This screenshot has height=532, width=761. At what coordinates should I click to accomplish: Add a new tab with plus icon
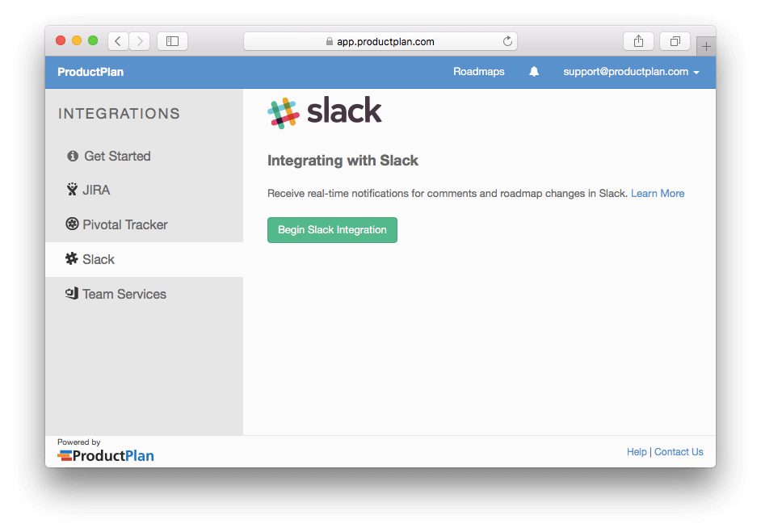(x=706, y=47)
